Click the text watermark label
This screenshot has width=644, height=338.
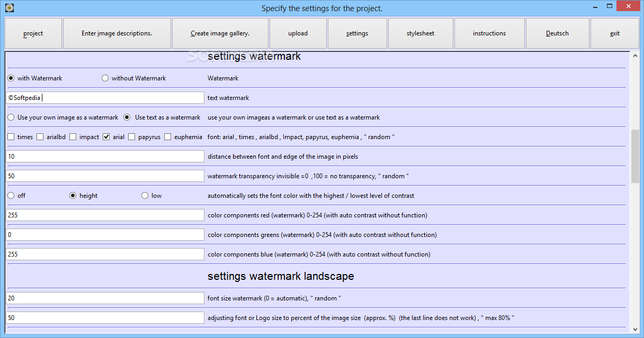[x=228, y=98]
